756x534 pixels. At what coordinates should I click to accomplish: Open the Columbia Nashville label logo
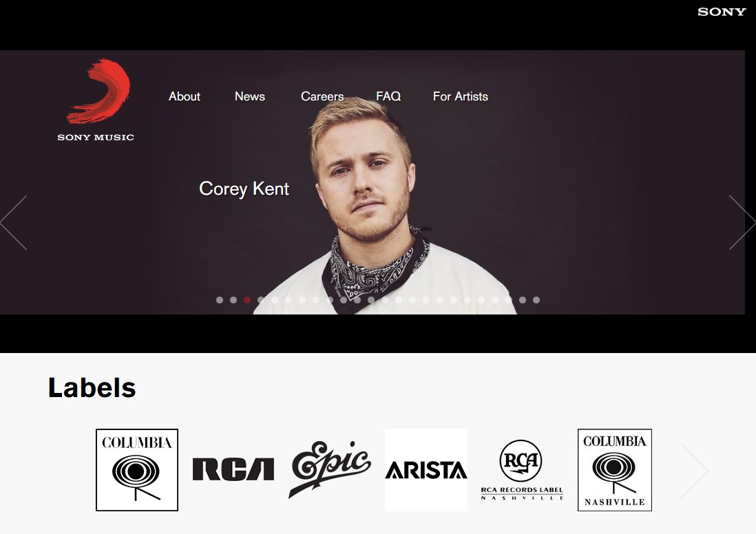(615, 470)
